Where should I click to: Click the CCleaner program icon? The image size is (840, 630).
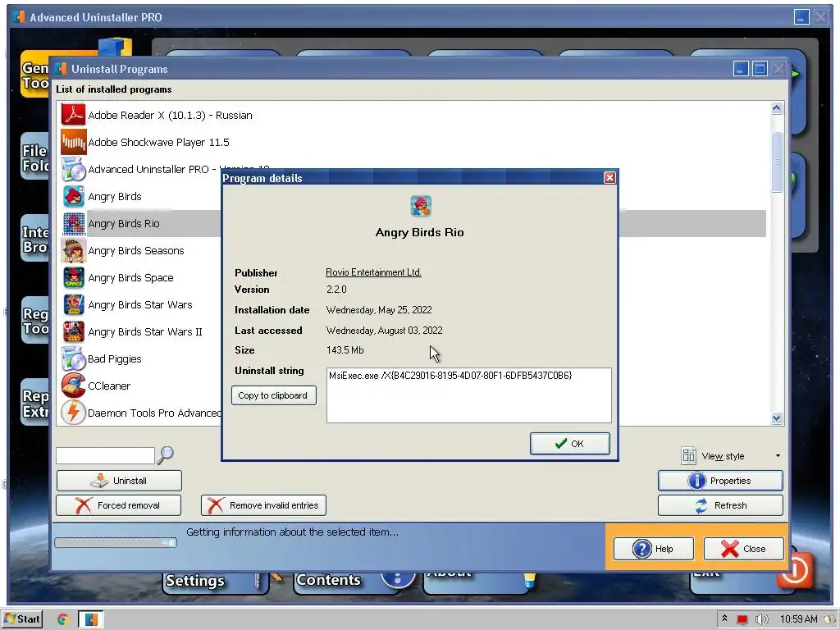pyautogui.click(x=73, y=386)
